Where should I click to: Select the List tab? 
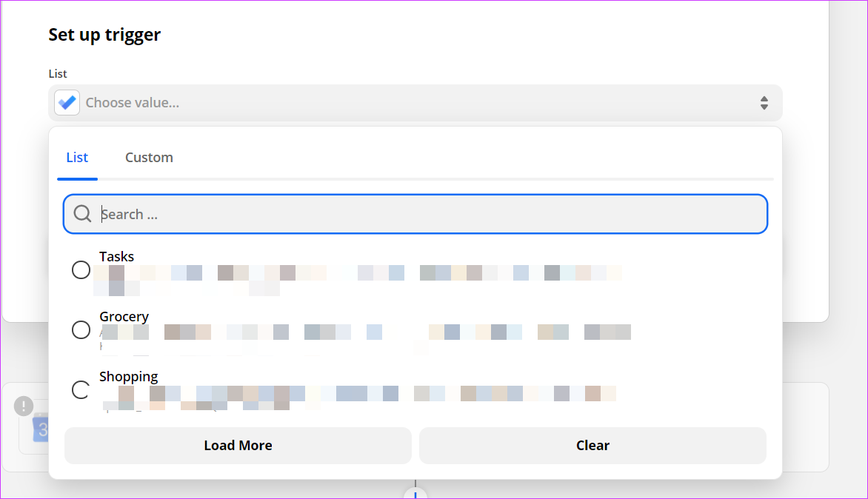pos(77,157)
